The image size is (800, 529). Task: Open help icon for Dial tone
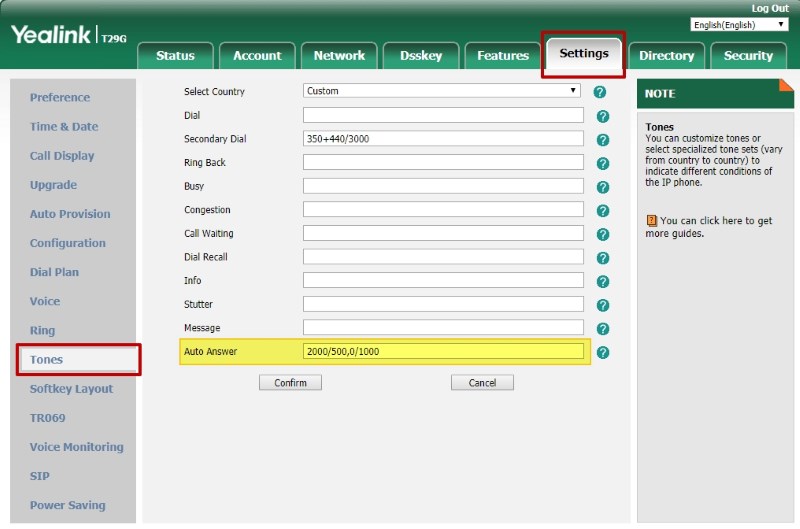(603, 116)
